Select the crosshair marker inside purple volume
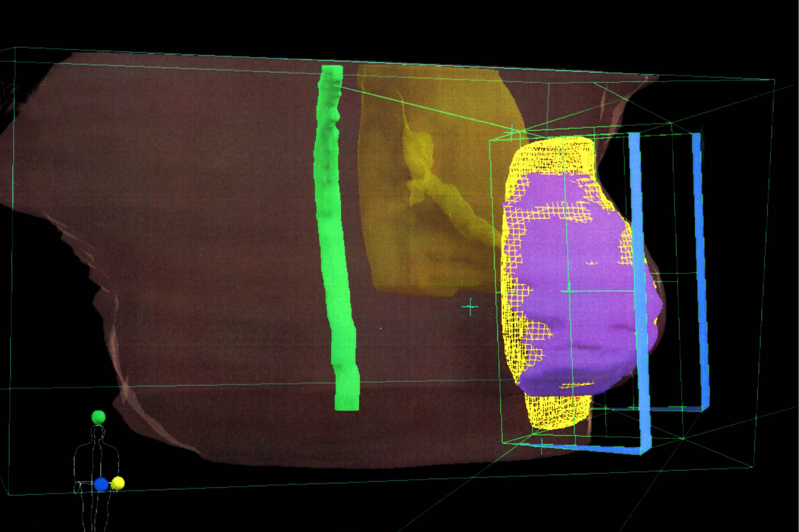Image resolution: width=799 pixels, height=532 pixels. [x=569, y=291]
